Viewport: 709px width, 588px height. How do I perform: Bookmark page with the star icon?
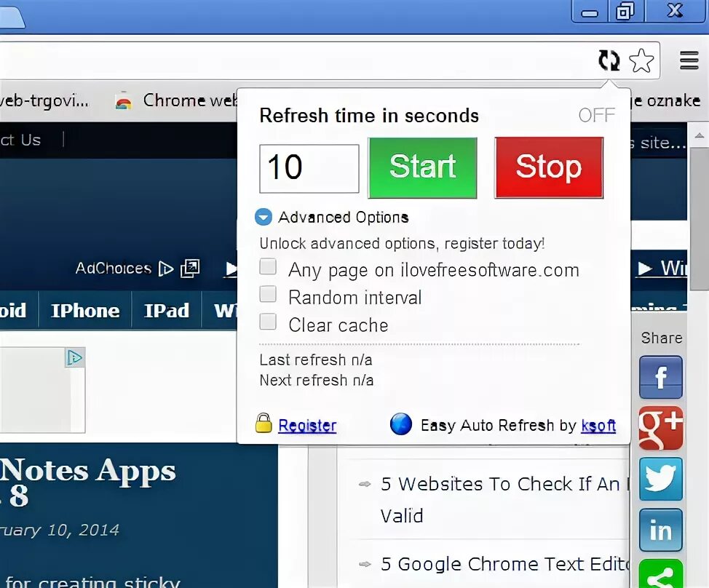pyautogui.click(x=641, y=60)
